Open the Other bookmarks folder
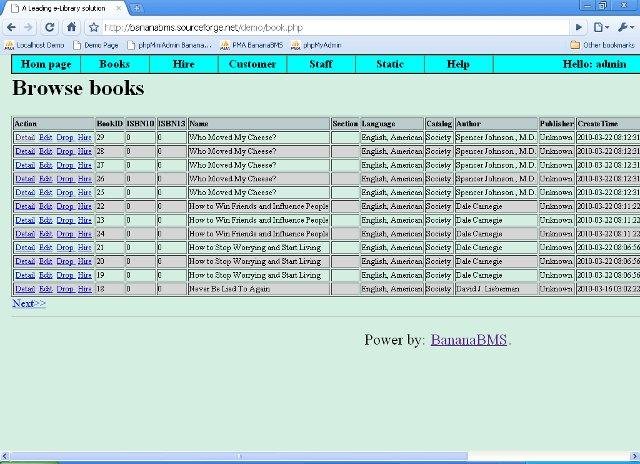This screenshot has height=464, width=640. pyautogui.click(x=602, y=45)
